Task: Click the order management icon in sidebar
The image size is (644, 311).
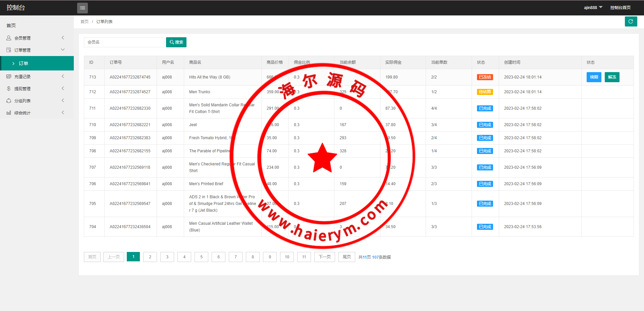Action: (x=9, y=50)
